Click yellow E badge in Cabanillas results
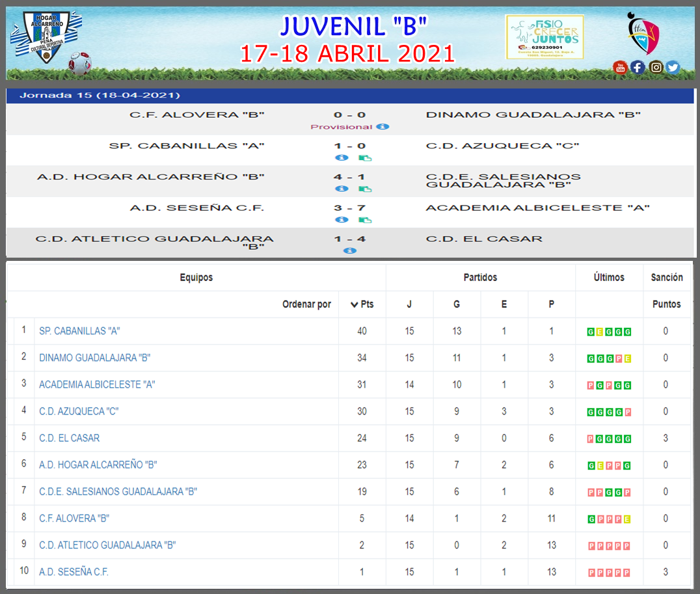Screen dimensions: 700x594 point(600,332)
